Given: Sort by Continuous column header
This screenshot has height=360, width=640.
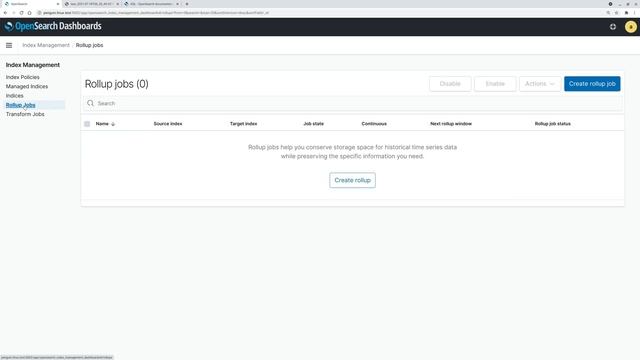Looking at the screenshot, I should [374, 124].
